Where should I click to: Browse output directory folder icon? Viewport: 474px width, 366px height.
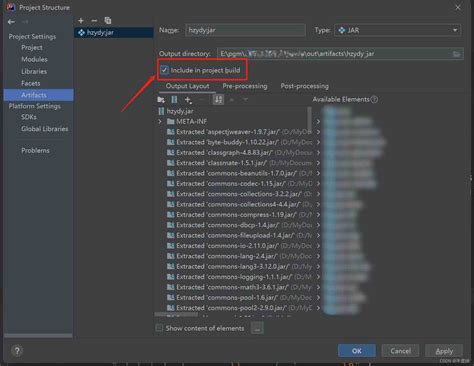[x=456, y=54]
